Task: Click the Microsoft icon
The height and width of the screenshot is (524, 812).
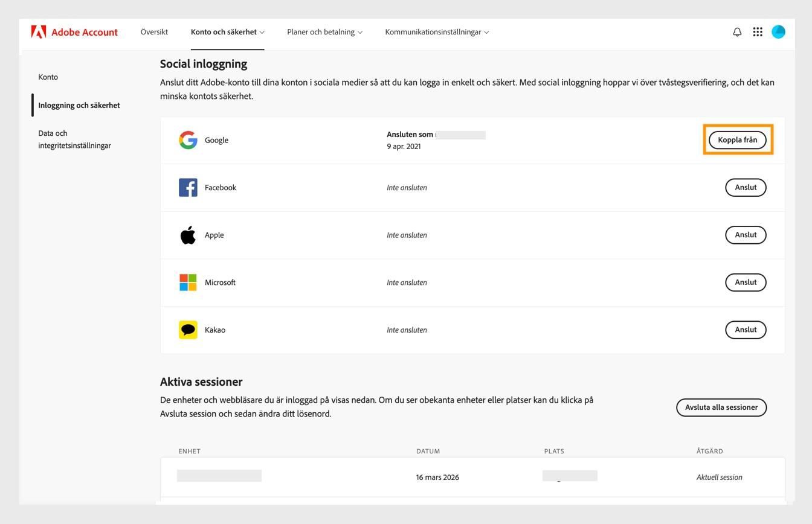Action: point(188,282)
